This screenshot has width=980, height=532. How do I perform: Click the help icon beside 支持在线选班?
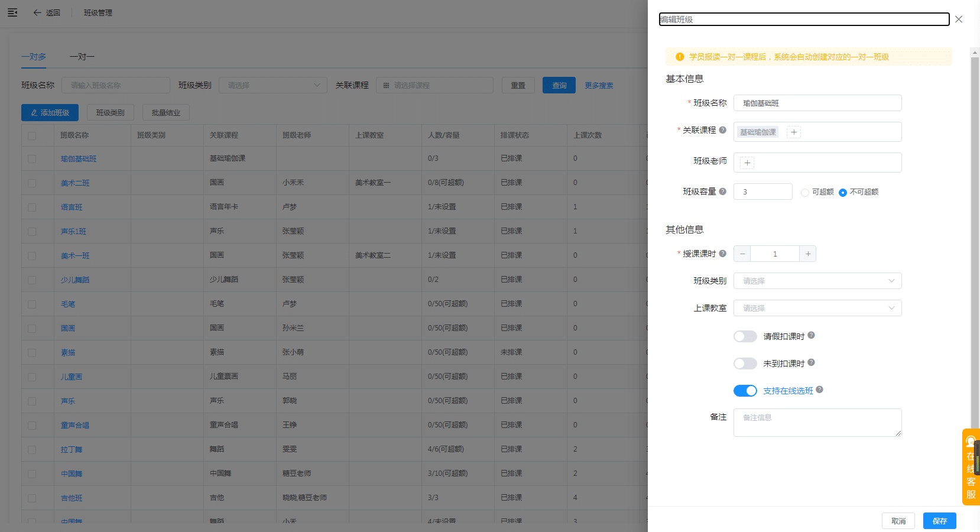[x=819, y=390]
